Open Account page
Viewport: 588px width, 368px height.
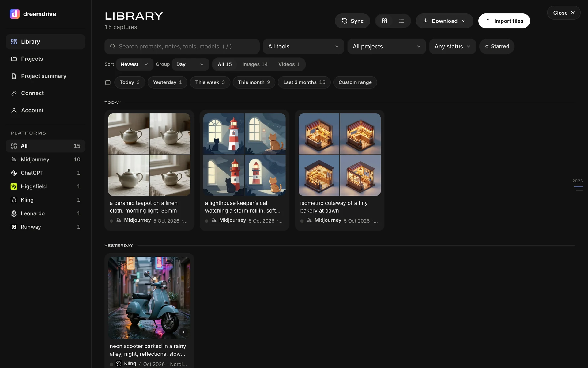click(x=45, y=110)
